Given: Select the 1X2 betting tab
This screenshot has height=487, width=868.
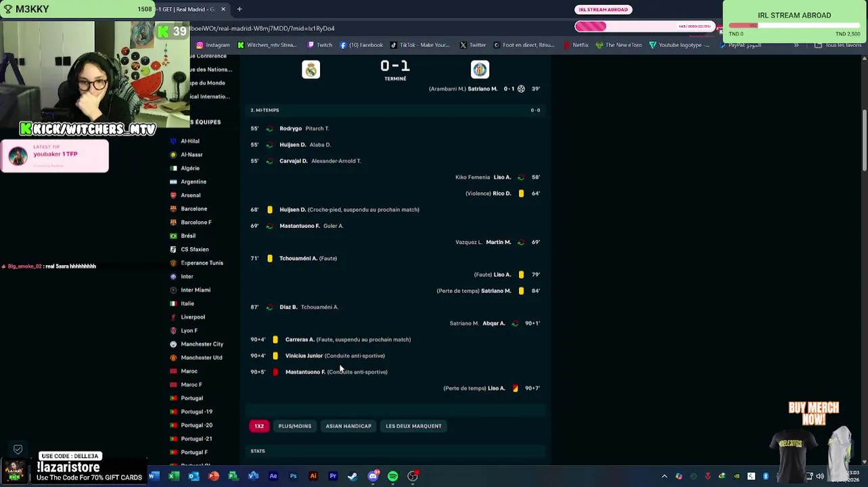Looking at the screenshot, I should point(259,426).
